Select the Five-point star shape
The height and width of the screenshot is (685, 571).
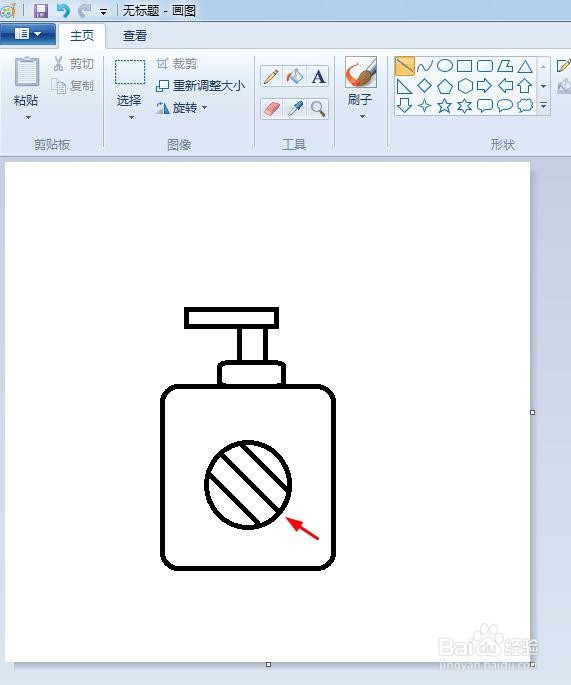tap(445, 106)
